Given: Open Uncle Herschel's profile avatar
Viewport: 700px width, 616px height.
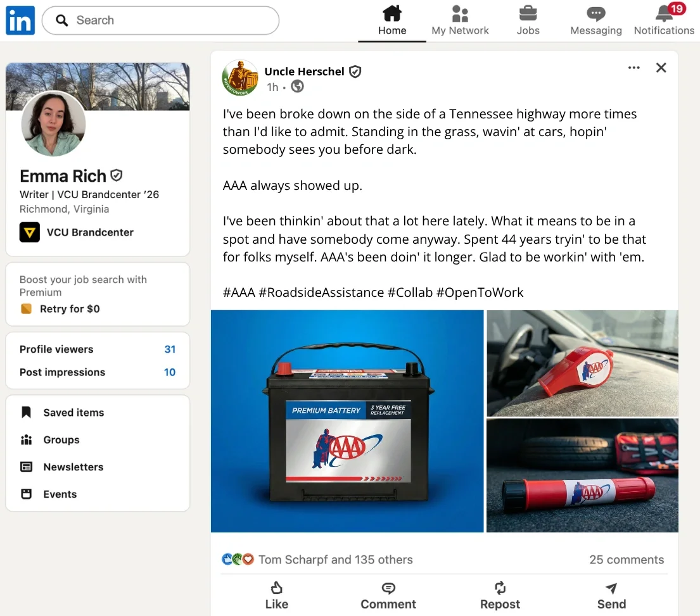Looking at the screenshot, I should coord(240,78).
